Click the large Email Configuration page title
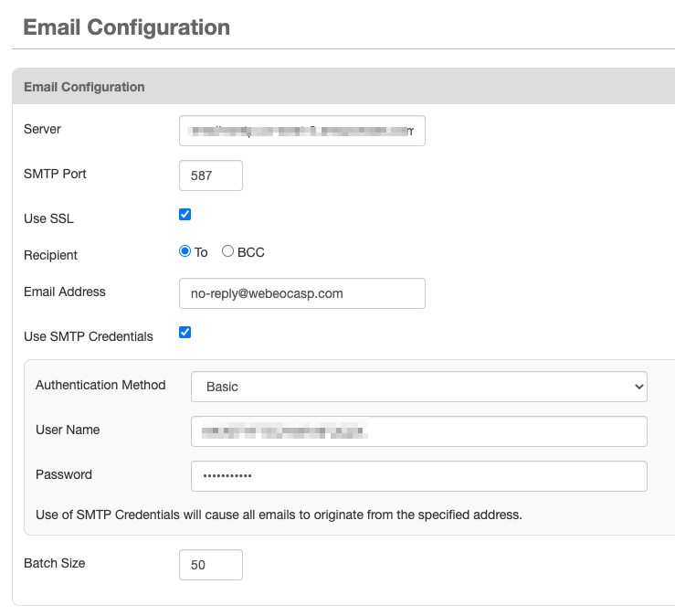 point(126,27)
